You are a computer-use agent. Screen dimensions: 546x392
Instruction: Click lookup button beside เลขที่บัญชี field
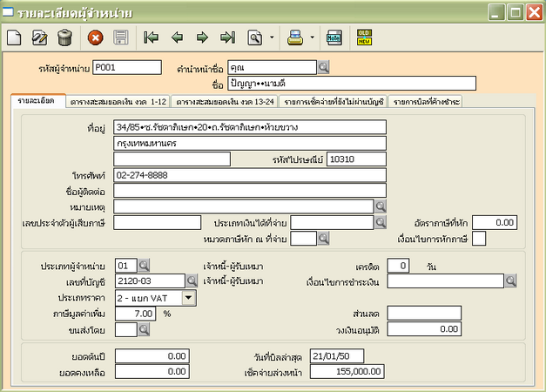(x=192, y=280)
